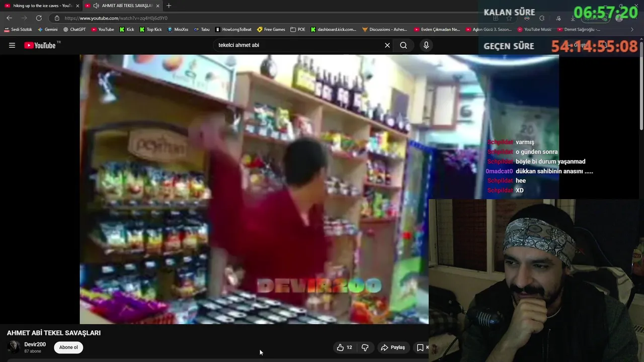Switch to the 'hiking up to the ice caves' tab
The height and width of the screenshot is (362, 644).
(41, 6)
